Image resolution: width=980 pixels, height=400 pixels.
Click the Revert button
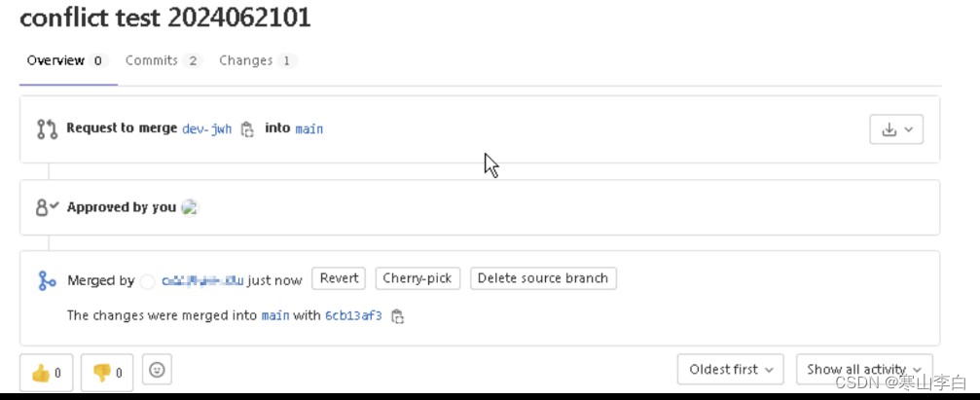point(340,278)
